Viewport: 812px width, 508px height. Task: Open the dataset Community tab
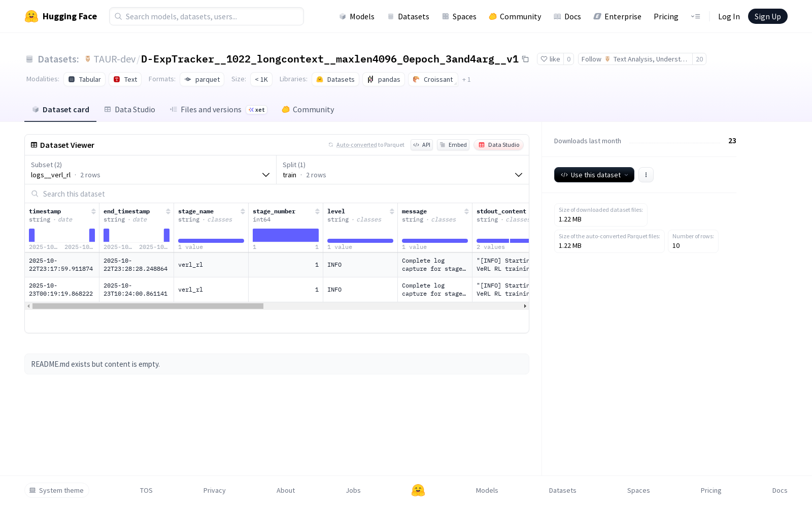point(308,110)
